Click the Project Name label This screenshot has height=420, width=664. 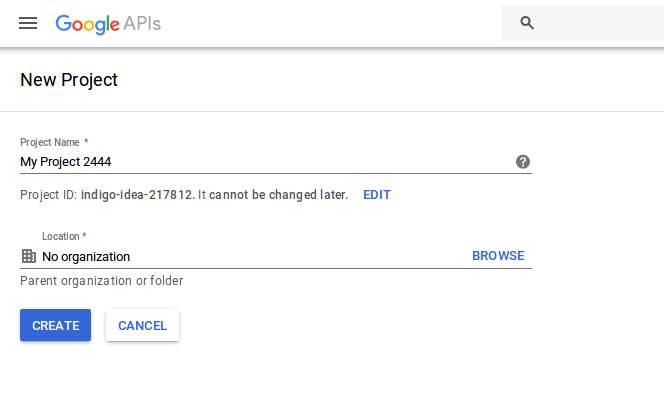point(50,142)
